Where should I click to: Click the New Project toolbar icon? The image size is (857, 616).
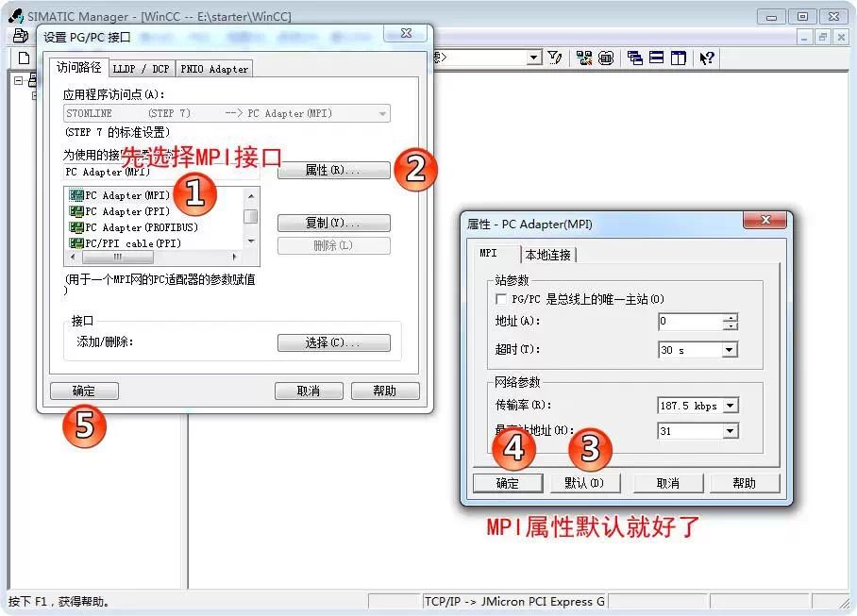tap(24, 58)
